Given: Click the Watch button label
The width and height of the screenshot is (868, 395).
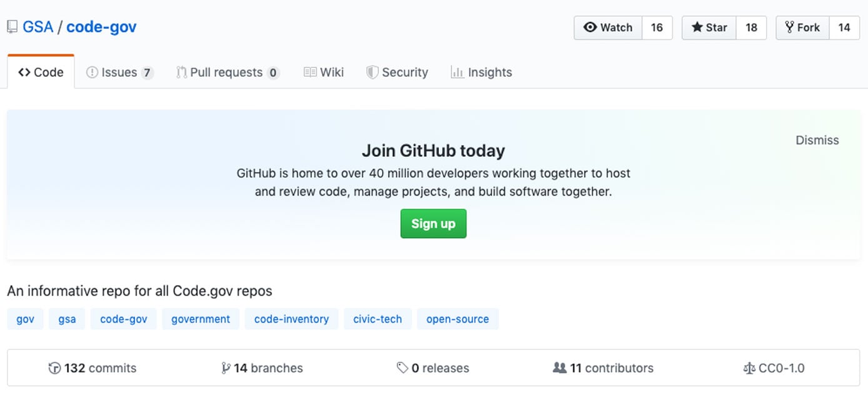Looking at the screenshot, I should pos(608,27).
